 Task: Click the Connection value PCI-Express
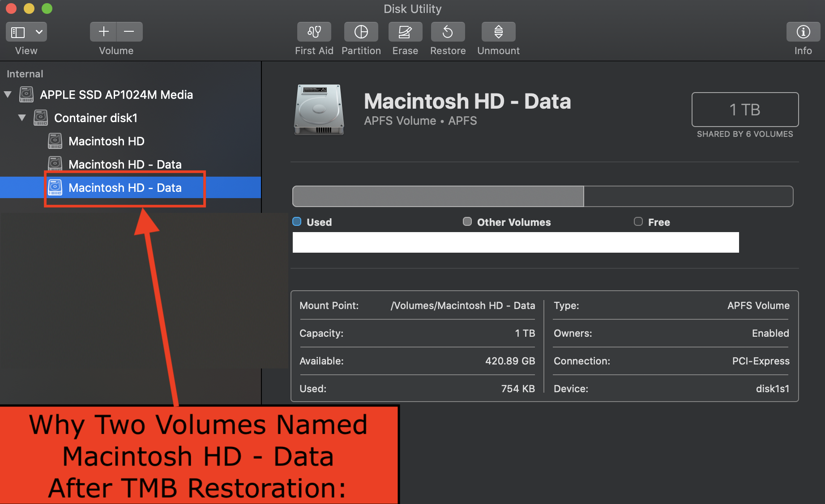click(761, 361)
